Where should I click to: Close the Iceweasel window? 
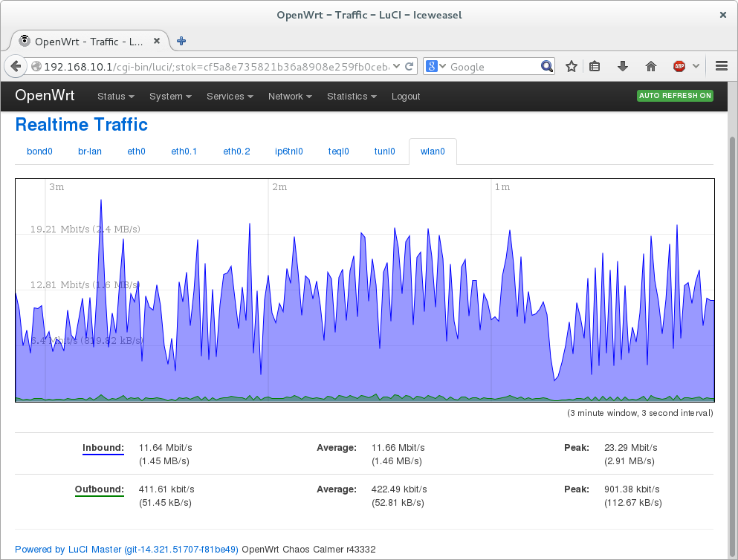[x=723, y=15]
